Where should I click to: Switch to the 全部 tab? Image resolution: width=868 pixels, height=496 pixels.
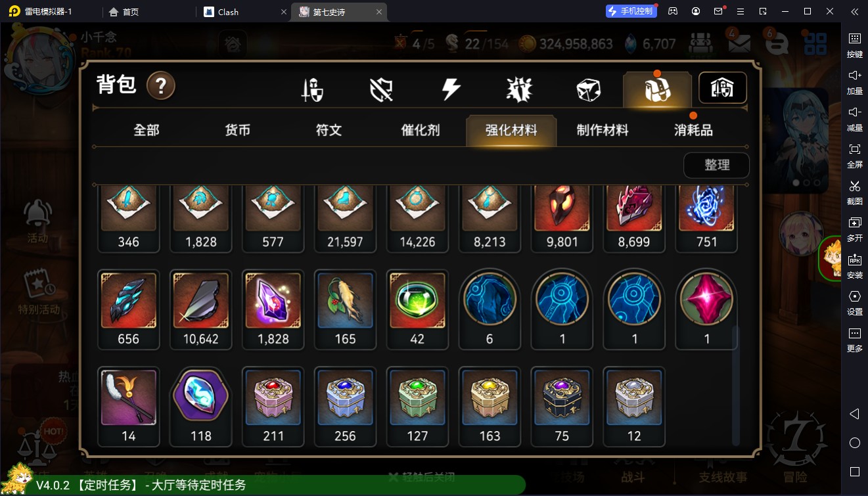pos(147,130)
